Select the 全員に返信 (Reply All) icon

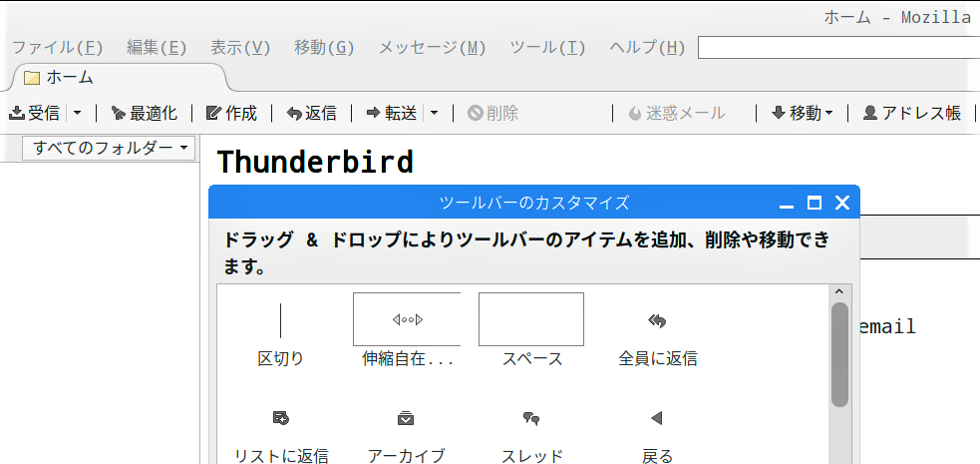pos(658,320)
